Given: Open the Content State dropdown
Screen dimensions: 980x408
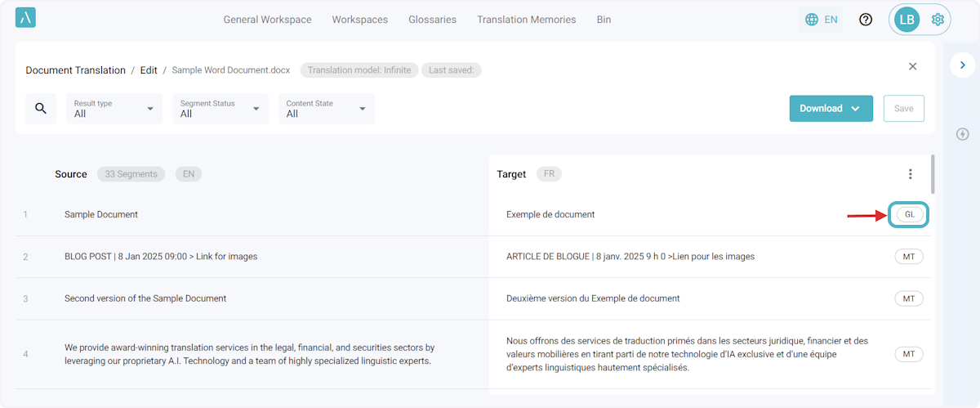Looking at the screenshot, I should coord(327,109).
